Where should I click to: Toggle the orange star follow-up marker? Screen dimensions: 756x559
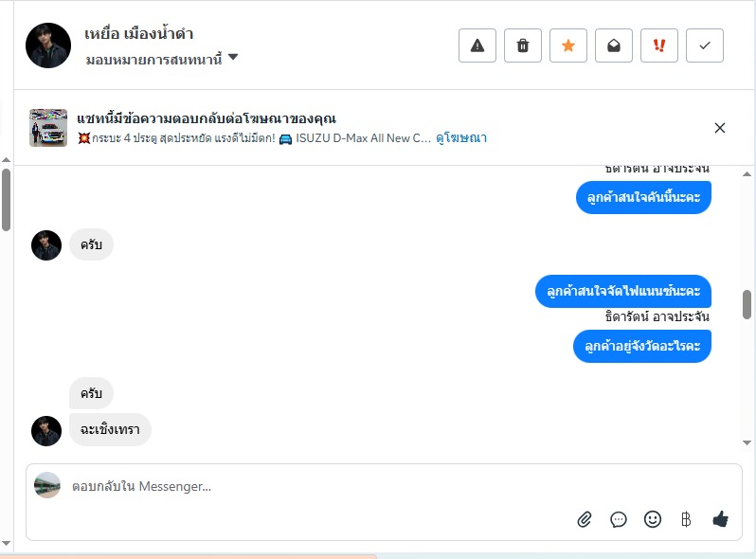click(568, 45)
